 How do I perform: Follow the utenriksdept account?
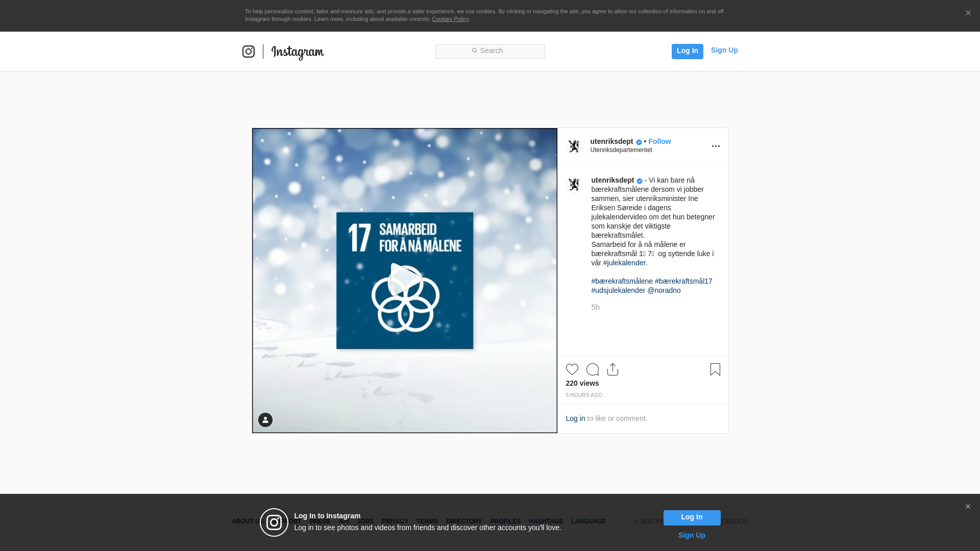(659, 141)
